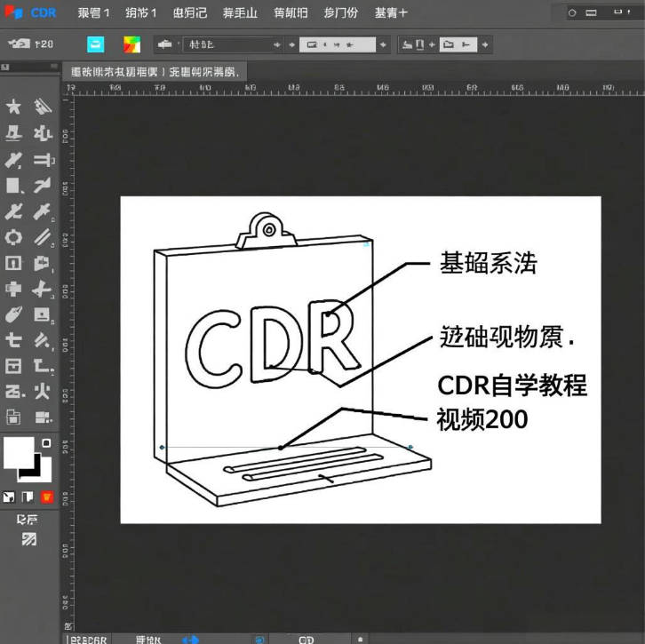645x644 pixels.
Task: Select the star shape tool
Action: click(x=13, y=107)
